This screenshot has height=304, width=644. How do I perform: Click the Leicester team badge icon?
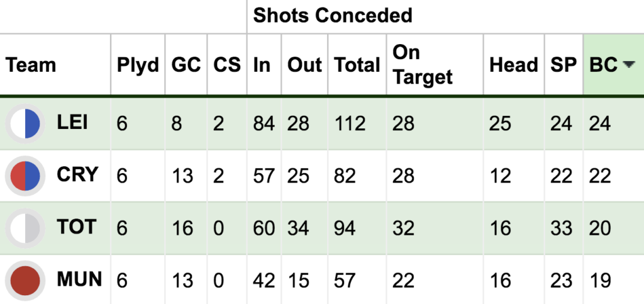coord(26,123)
